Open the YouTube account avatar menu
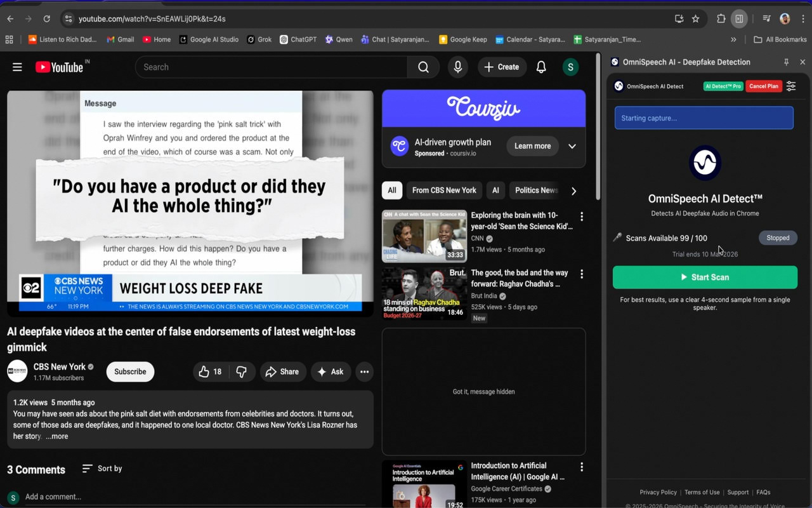 coord(570,67)
